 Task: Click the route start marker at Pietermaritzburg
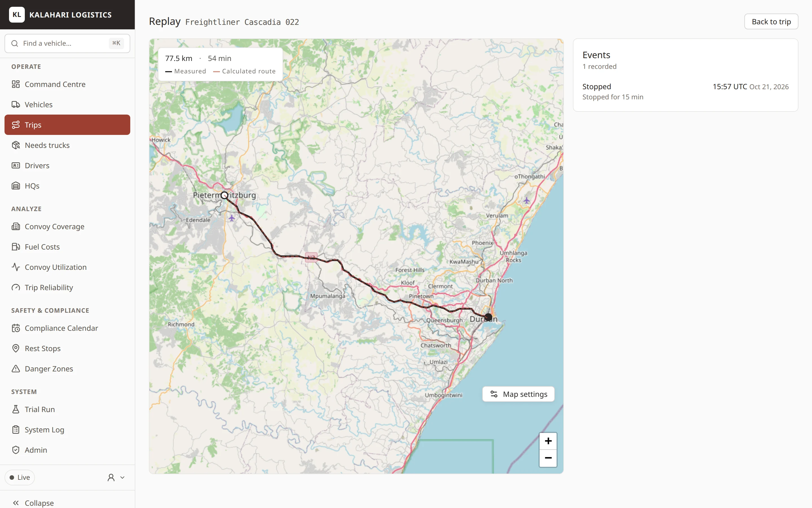(x=224, y=195)
